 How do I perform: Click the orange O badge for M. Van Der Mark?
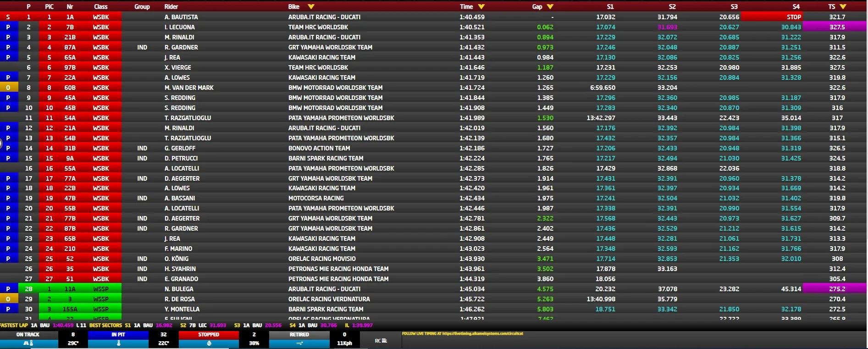tap(8, 88)
